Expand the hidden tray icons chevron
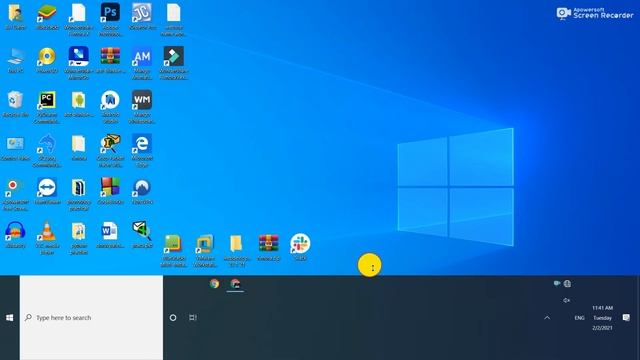The image size is (640, 360). pyautogui.click(x=547, y=318)
